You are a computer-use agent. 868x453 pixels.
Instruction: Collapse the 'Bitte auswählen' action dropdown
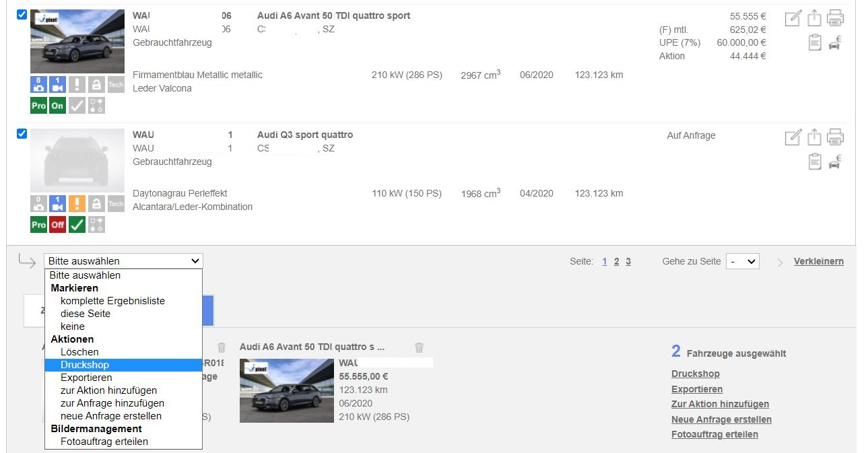click(x=123, y=261)
